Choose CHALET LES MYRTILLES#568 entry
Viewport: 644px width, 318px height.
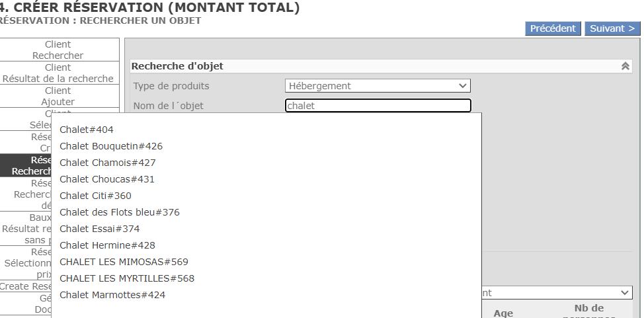(127, 278)
